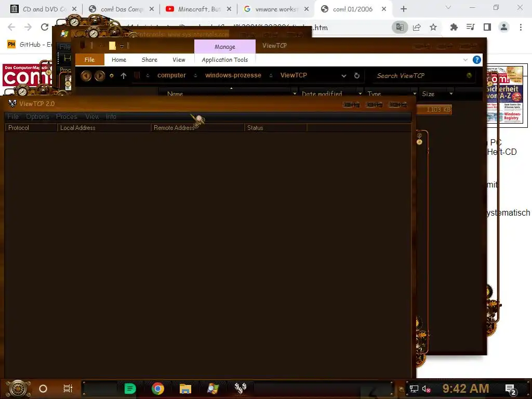
Task: Open the View ribbon tab in Explorer
Action: pos(179,60)
